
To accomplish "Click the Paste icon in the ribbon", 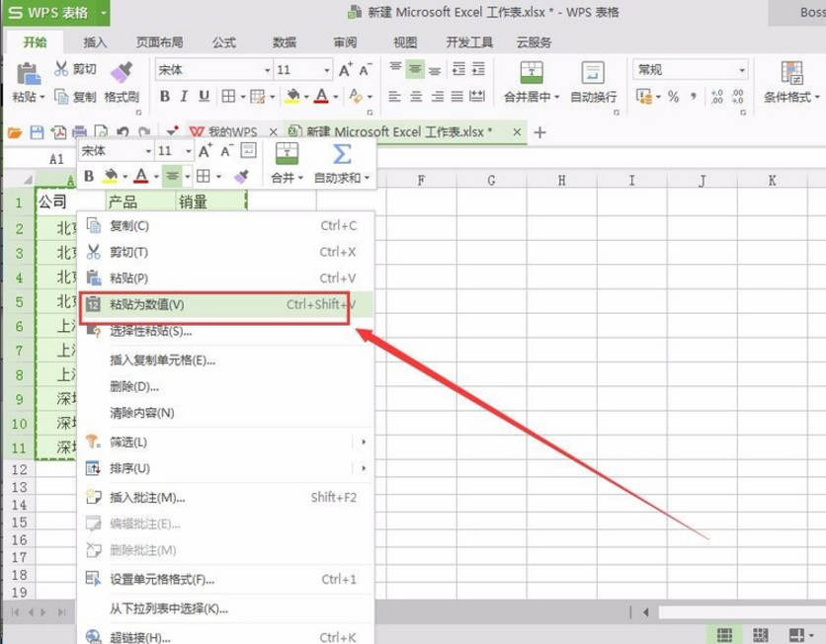I will coord(28,74).
